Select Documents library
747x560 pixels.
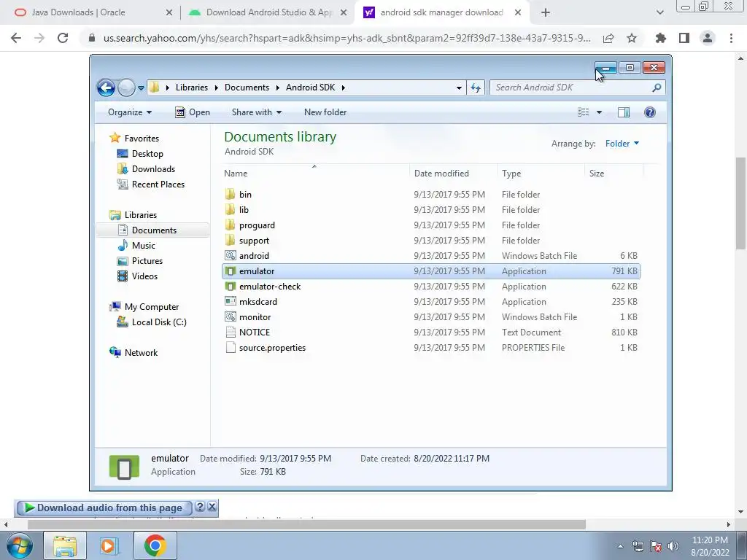tap(154, 230)
